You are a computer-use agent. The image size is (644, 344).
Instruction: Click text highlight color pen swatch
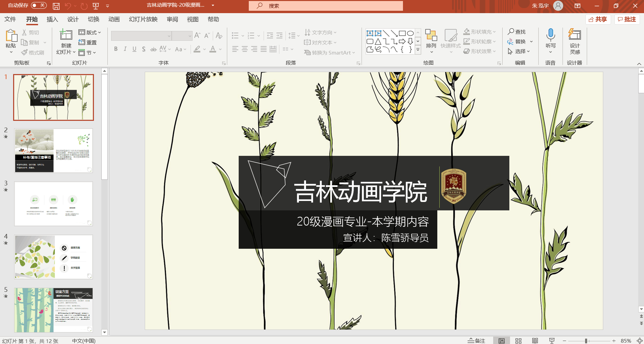pos(197,49)
